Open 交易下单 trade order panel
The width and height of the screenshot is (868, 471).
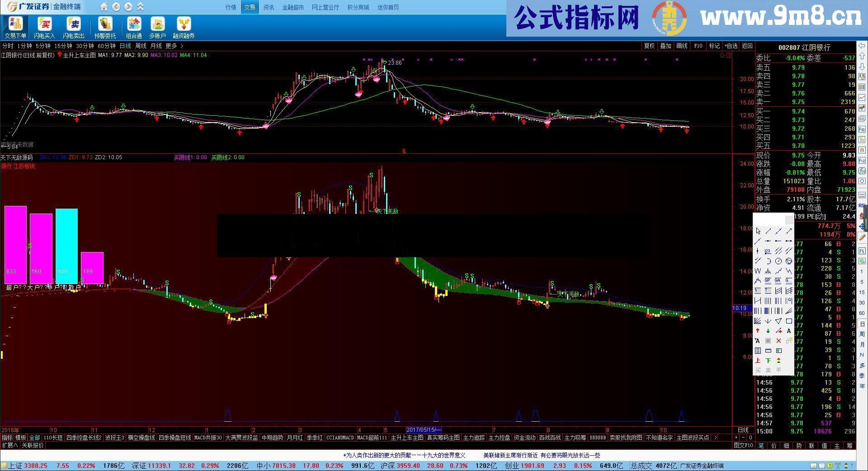tap(16, 27)
